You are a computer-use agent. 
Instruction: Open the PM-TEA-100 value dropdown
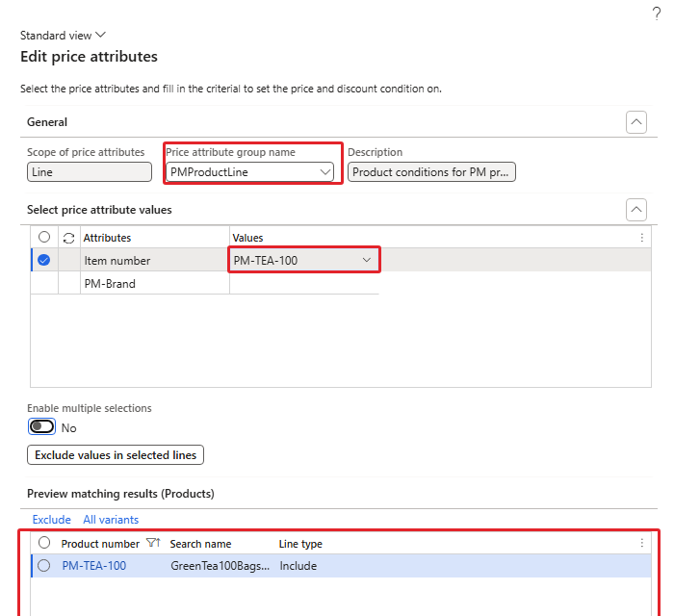(x=366, y=260)
